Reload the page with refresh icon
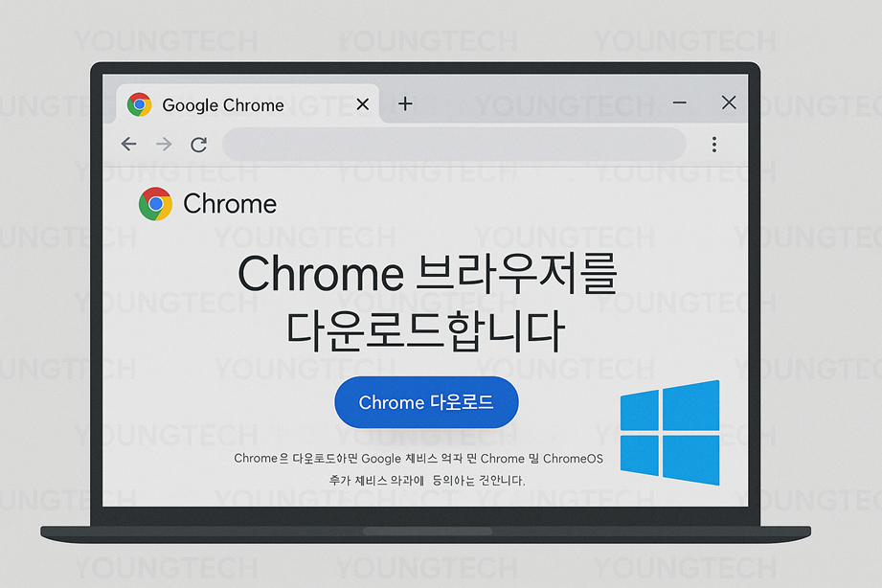This screenshot has width=882, height=588. pyautogui.click(x=198, y=145)
